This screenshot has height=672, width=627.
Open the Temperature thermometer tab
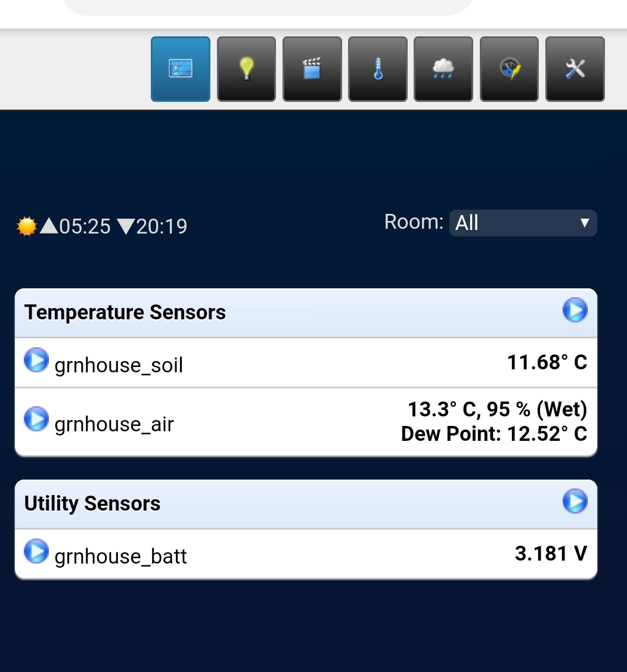coord(378,69)
